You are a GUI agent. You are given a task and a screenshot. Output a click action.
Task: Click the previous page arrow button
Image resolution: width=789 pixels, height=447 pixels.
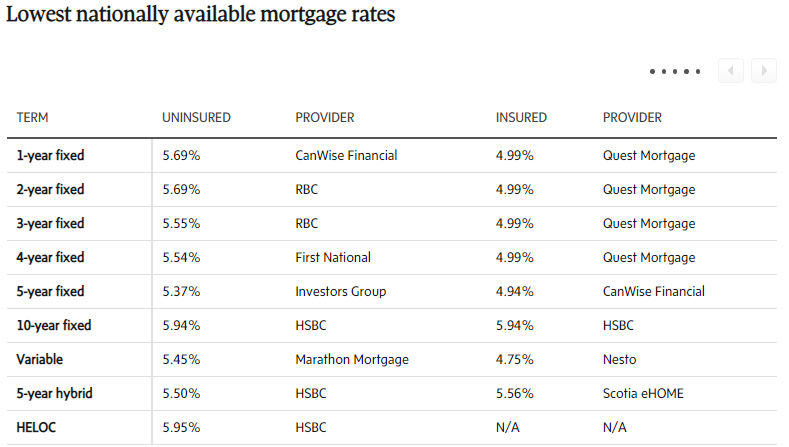tap(731, 71)
